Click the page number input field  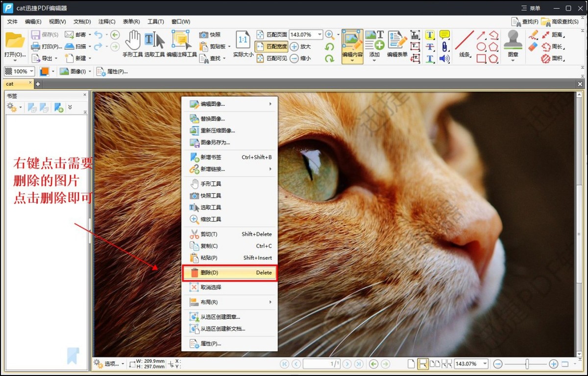(x=321, y=364)
